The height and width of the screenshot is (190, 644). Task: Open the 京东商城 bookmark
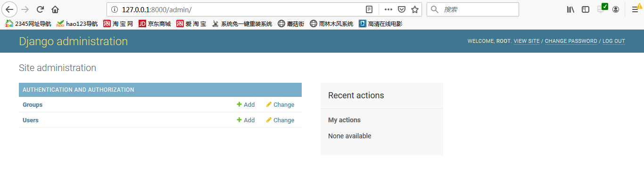[x=155, y=24]
